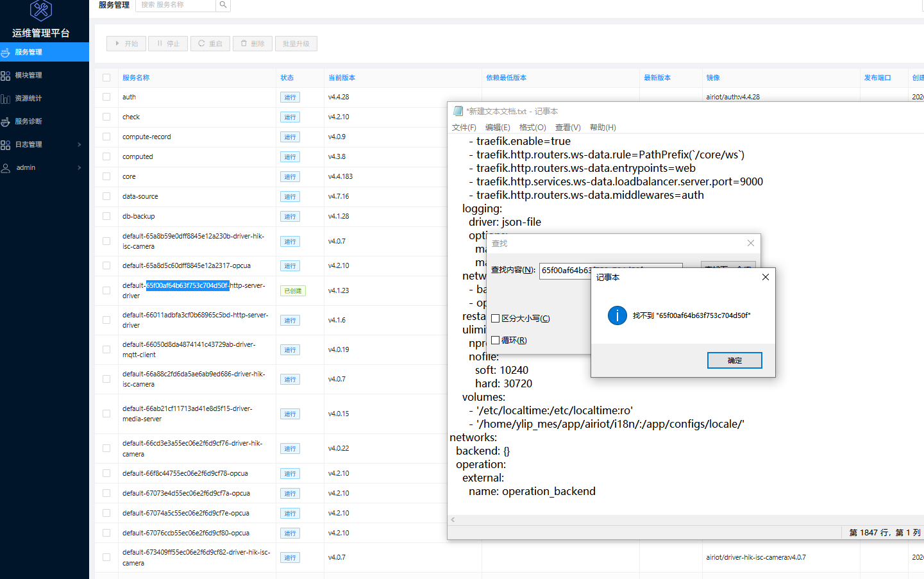Click Notepad line 'name: operation_backend'
924x579 pixels.
point(532,491)
